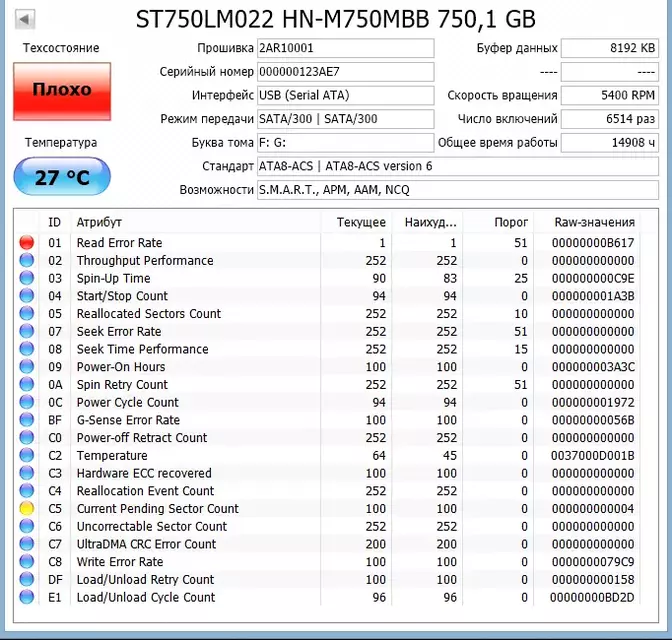This screenshot has width=672, height=640.
Task: Click the previous disk arrow button
Action: pos(25,19)
